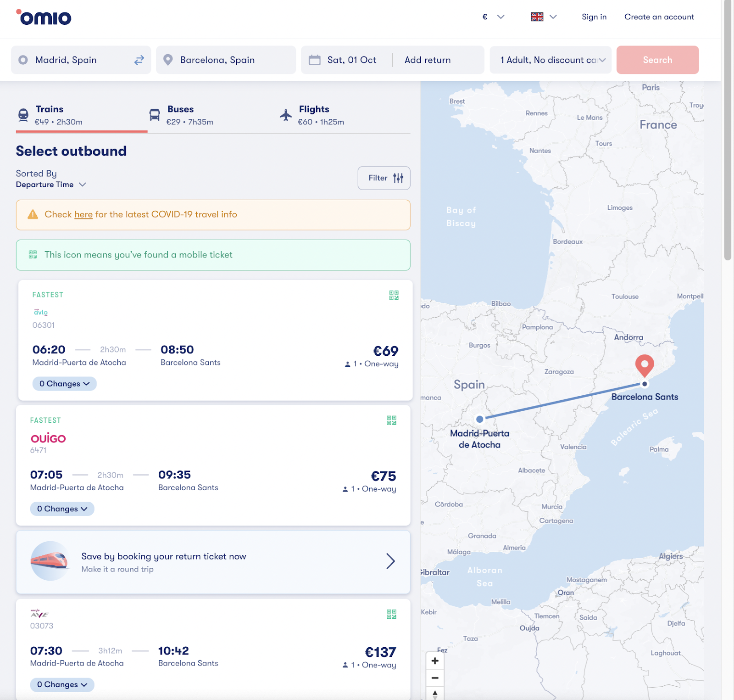The image size is (734, 700).
Task: Click train number 06301
Action: 44,325
